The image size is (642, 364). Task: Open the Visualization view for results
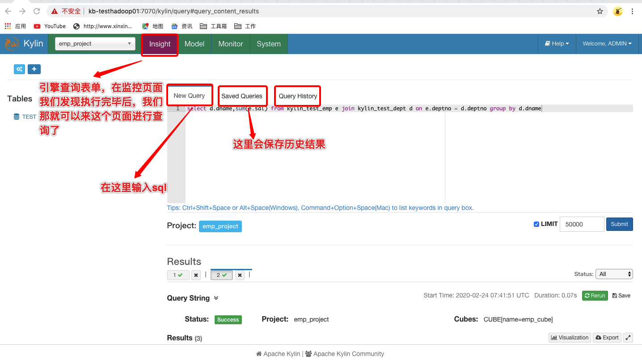[569, 337]
